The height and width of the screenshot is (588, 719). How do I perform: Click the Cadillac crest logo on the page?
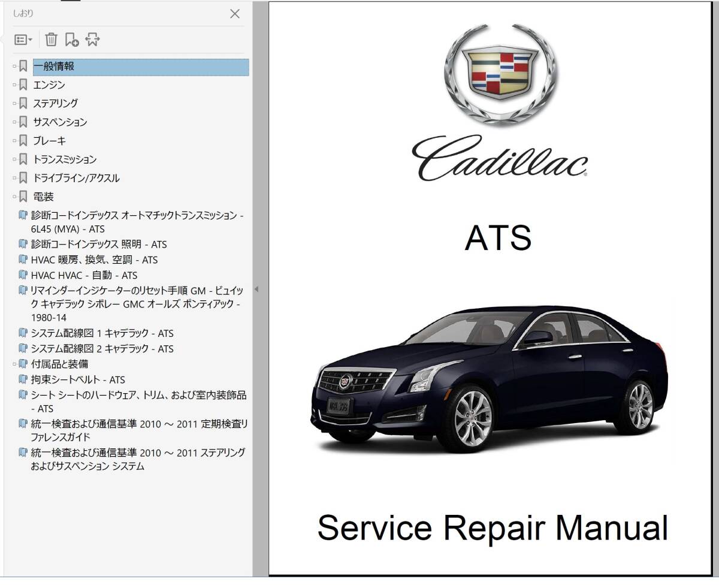tap(500, 75)
